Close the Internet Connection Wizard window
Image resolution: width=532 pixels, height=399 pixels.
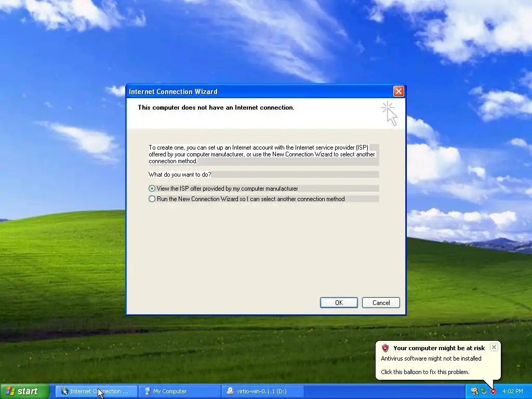[398, 91]
